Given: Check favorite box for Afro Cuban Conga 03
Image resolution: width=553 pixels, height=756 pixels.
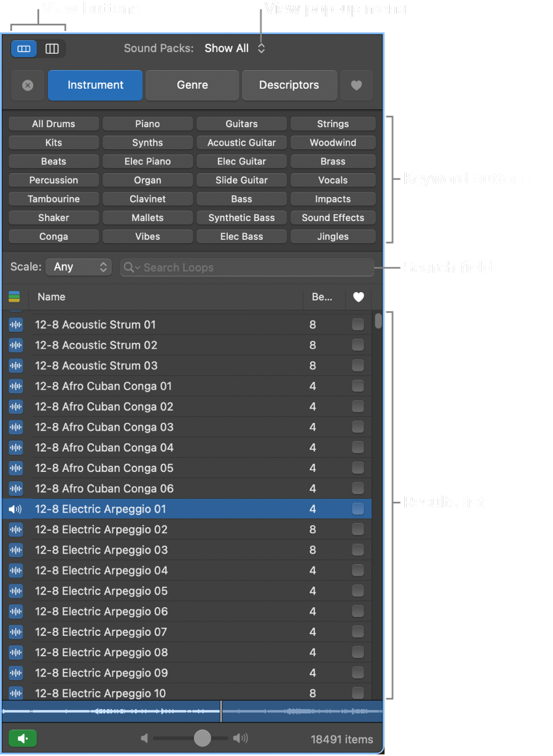Looking at the screenshot, I should click(x=358, y=427).
